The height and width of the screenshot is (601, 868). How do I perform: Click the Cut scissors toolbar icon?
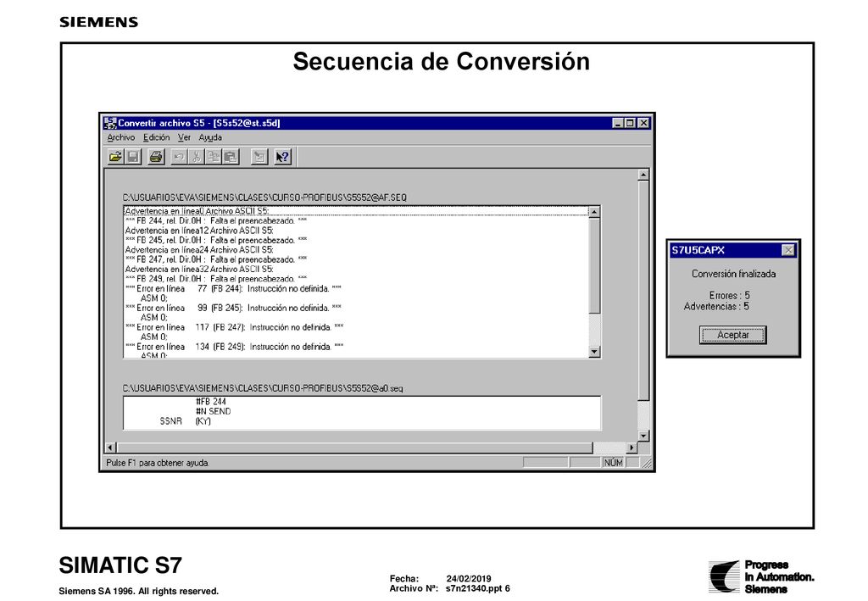click(196, 157)
